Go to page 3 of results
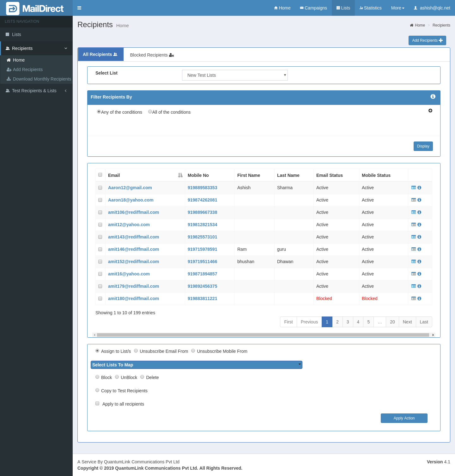Image resolution: width=455 pixels, height=476 pixels. 348,322
